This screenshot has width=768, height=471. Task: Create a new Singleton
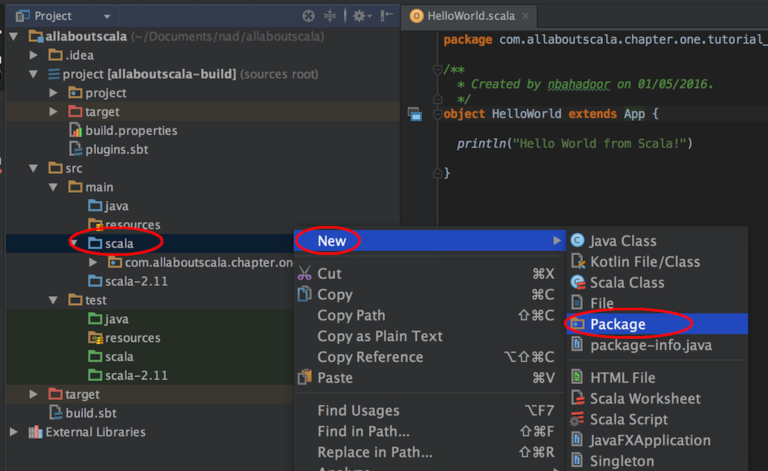[657, 461]
